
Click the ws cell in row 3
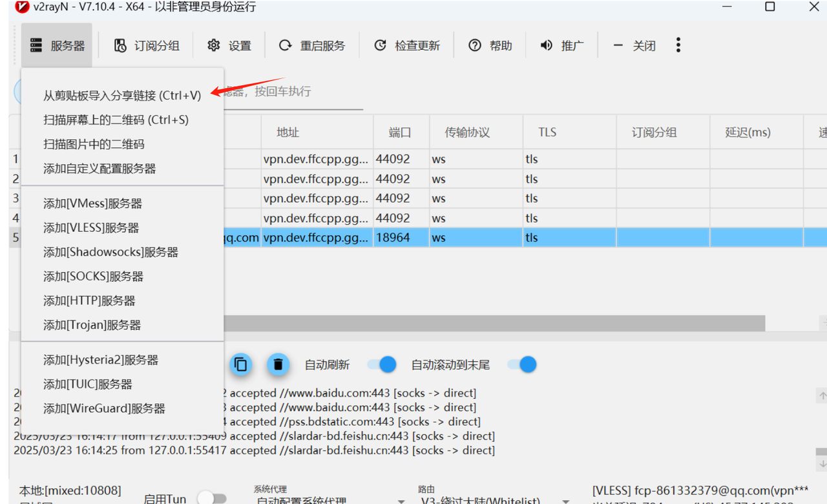476,198
